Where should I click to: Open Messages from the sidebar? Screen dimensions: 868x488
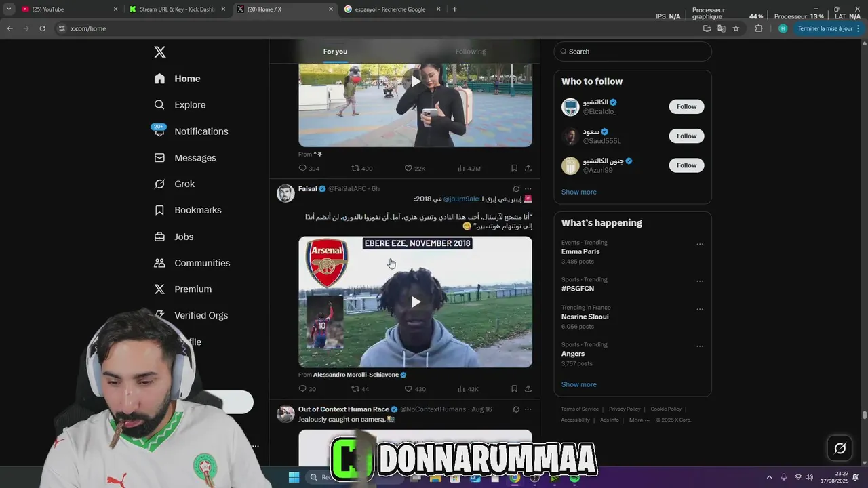[184, 158]
